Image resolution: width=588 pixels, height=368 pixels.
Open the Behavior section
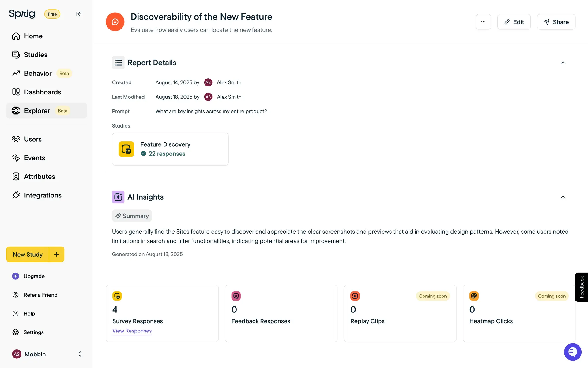[38, 73]
